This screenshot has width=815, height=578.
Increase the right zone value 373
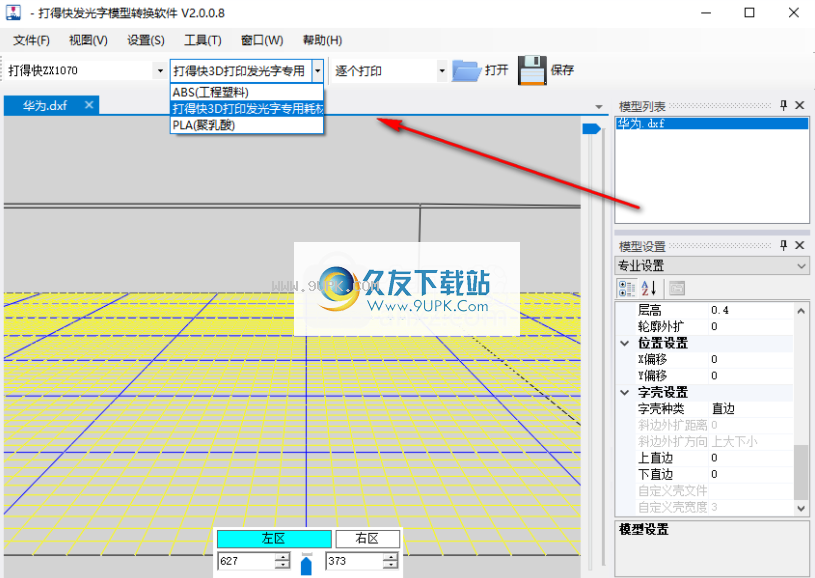coord(391,557)
